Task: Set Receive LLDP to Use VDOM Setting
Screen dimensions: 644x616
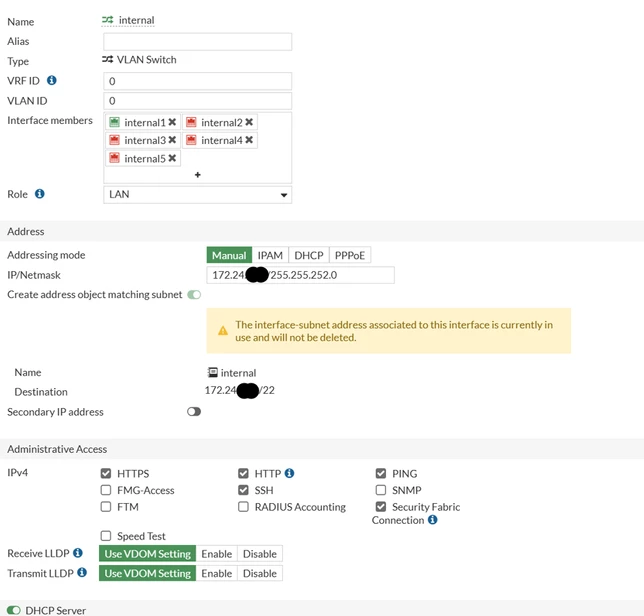Action: (147, 554)
